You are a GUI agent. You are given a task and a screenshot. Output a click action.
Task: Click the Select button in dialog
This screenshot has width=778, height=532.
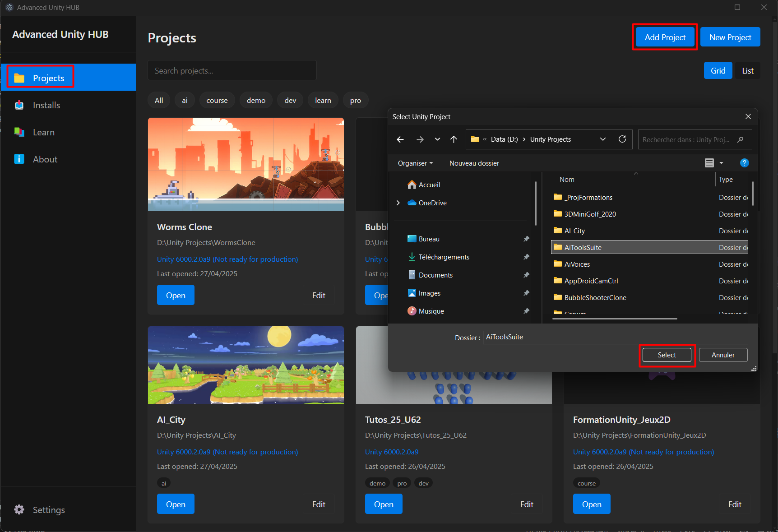(x=667, y=355)
